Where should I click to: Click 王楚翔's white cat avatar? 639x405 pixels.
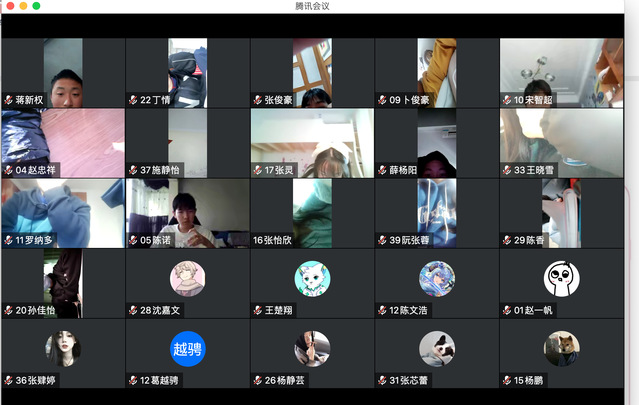point(312,278)
